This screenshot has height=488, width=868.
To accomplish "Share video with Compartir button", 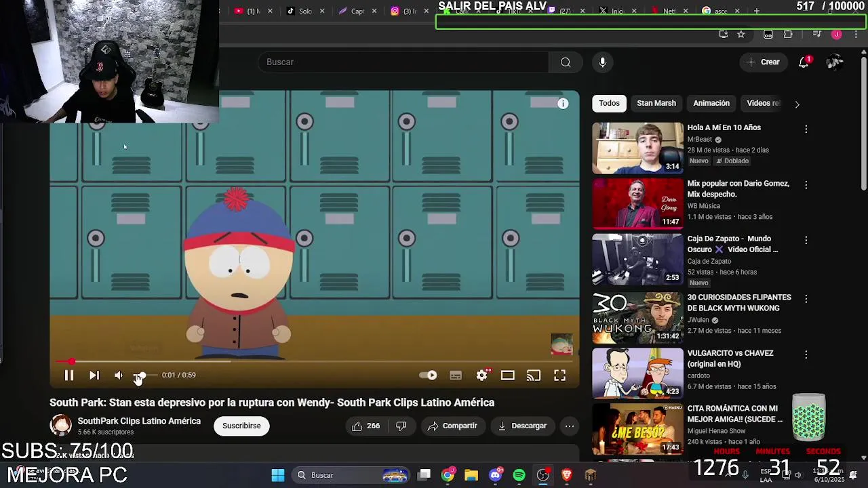I will tap(452, 426).
